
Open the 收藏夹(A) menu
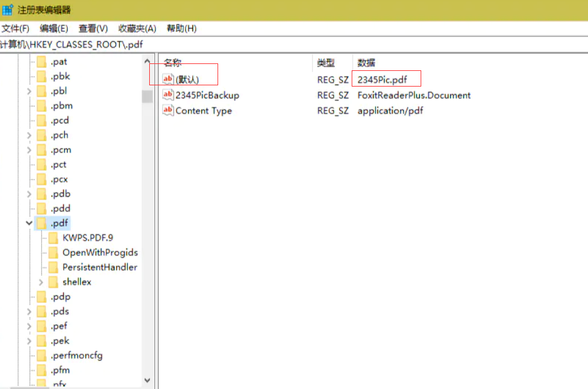tap(137, 28)
